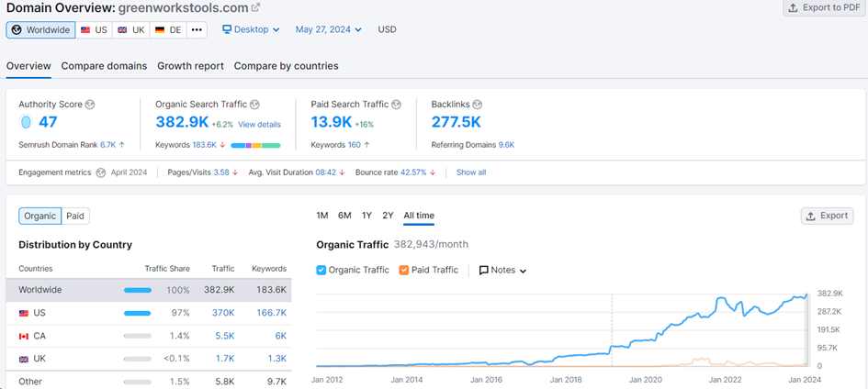Screen dimensions: 868x389
Task: Click Export to PDF button
Action: coord(822,8)
